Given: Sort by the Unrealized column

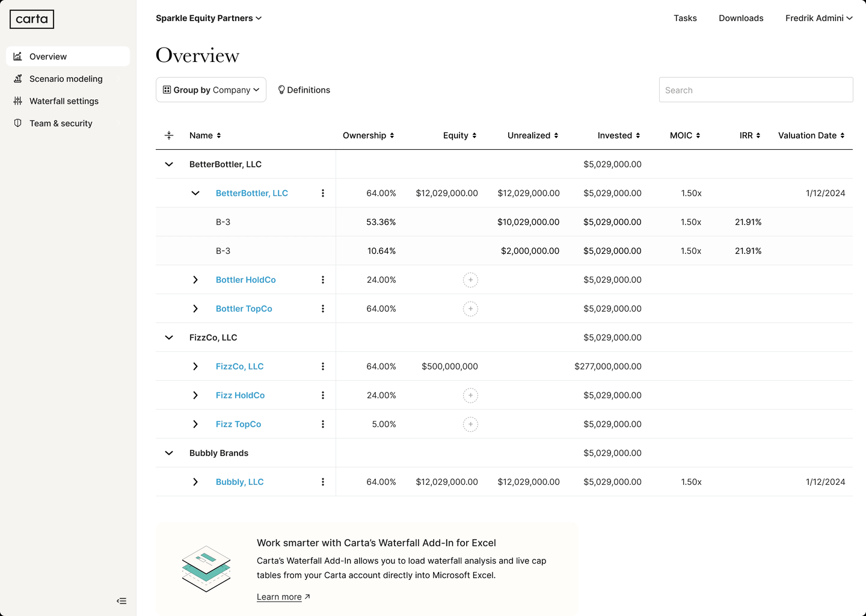Looking at the screenshot, I should (533, 135).
